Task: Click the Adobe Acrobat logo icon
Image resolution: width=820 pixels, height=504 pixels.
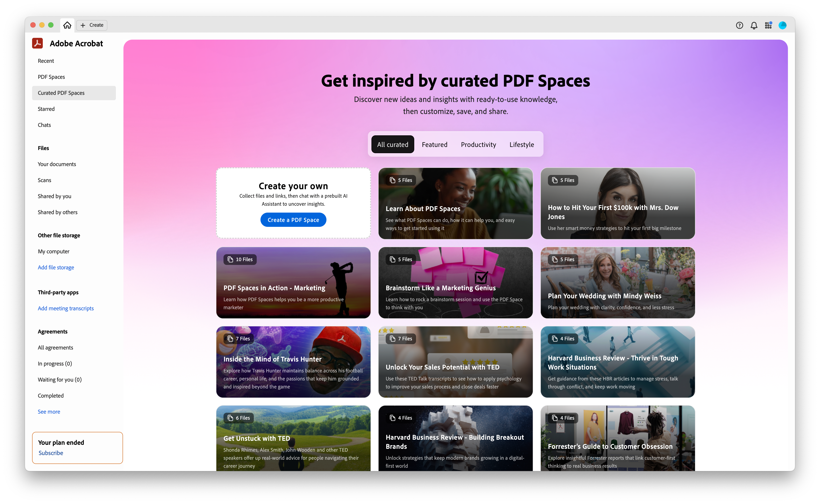Action: pyautogui.click(x=37, y=43)
